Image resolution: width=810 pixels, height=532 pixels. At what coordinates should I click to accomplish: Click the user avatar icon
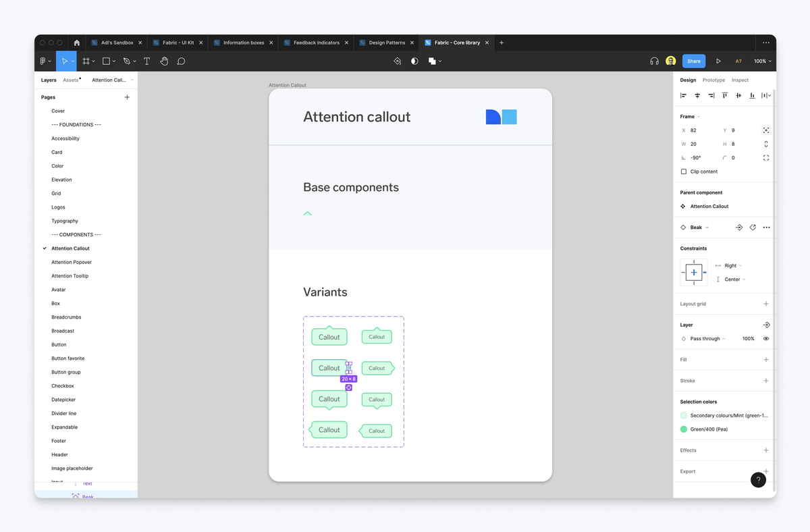(670, 61)
